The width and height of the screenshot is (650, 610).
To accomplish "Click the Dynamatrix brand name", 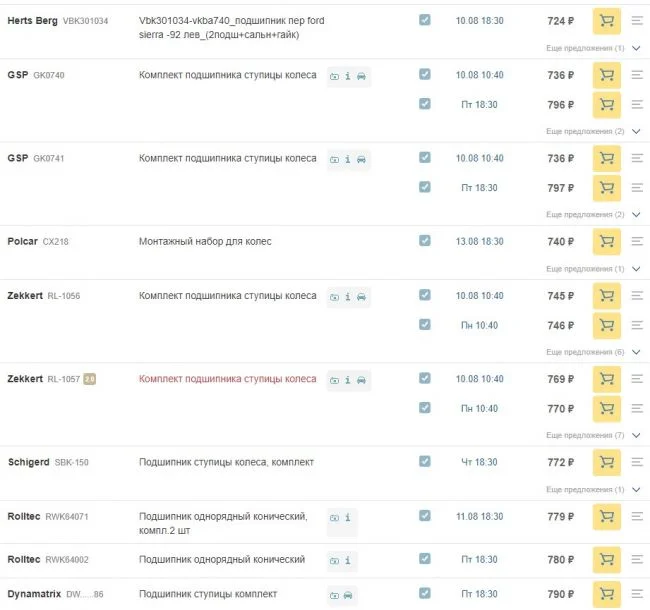I will coord(34,595).
